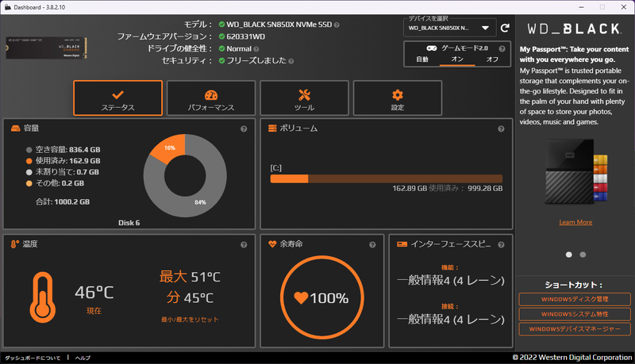
Task: Open the 設定 tab
Action: pos(398,98)
